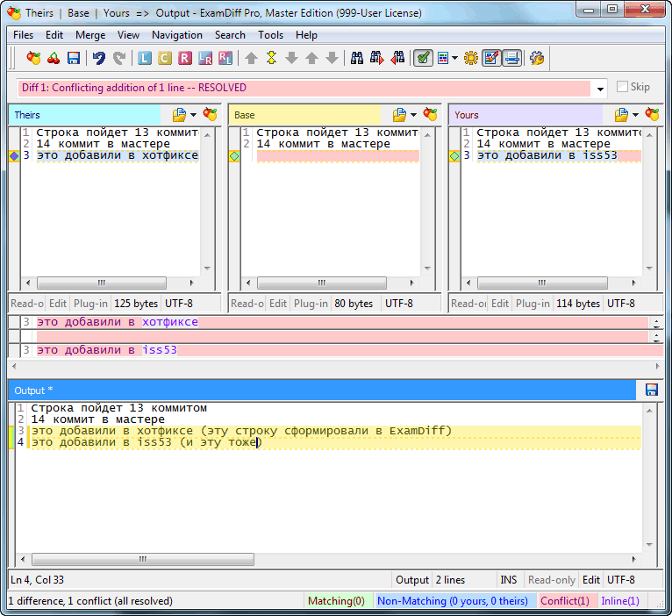Click the Matching(0) green color legend

click(x=336, y=601)
